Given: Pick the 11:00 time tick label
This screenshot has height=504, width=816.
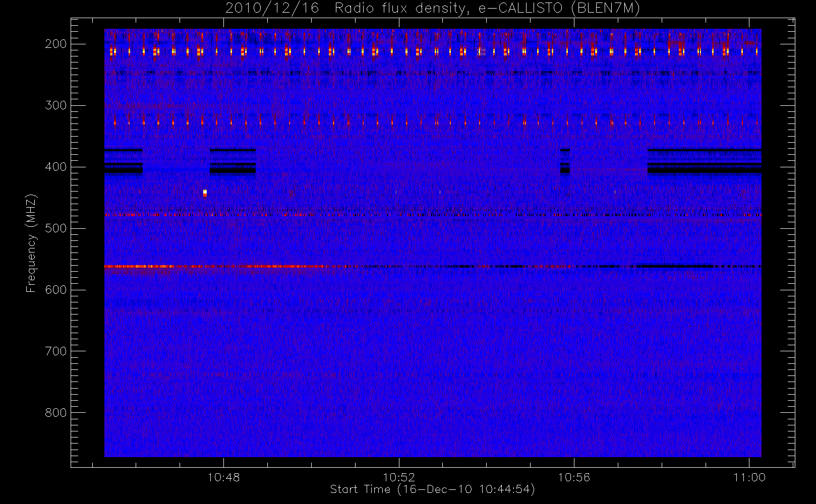Looking at the screenshot, I should pyautogui.click(x=749, y=477).
